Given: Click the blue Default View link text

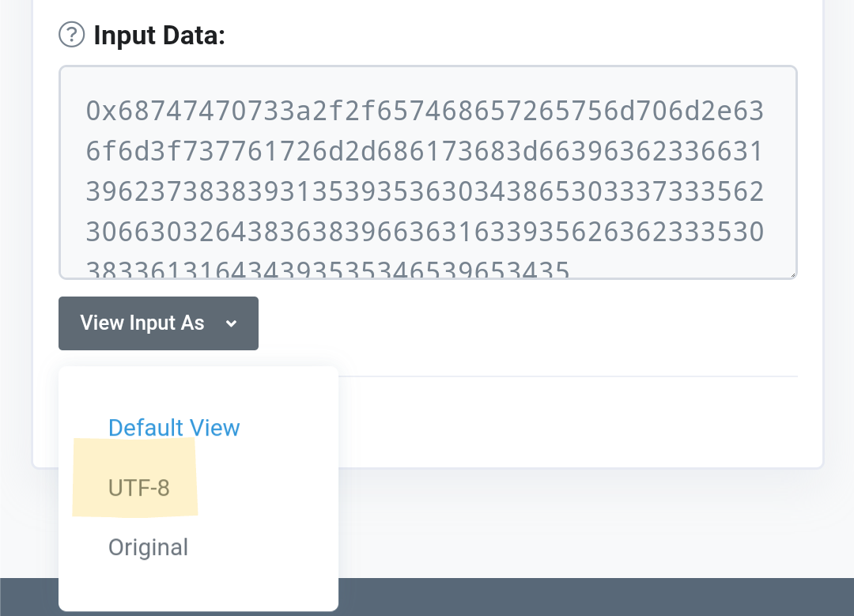Looking at the screenshot, I should click(x=174, y=428).
